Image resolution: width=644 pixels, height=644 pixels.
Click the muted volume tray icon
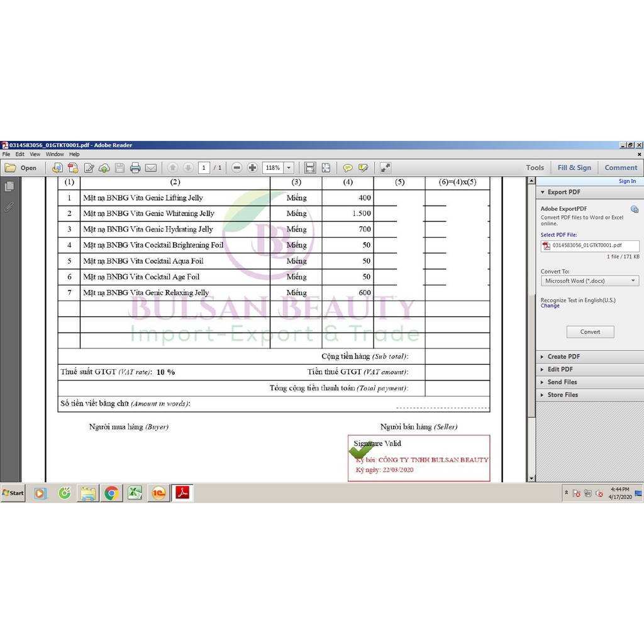tap(599, 494)
